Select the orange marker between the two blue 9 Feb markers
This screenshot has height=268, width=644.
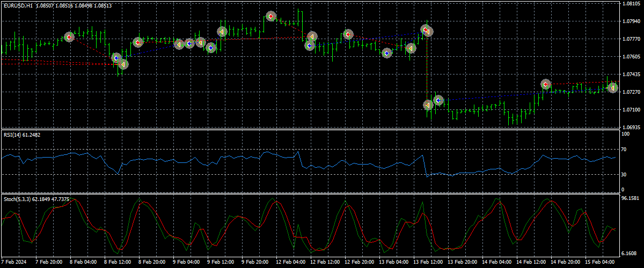[200, 42]
